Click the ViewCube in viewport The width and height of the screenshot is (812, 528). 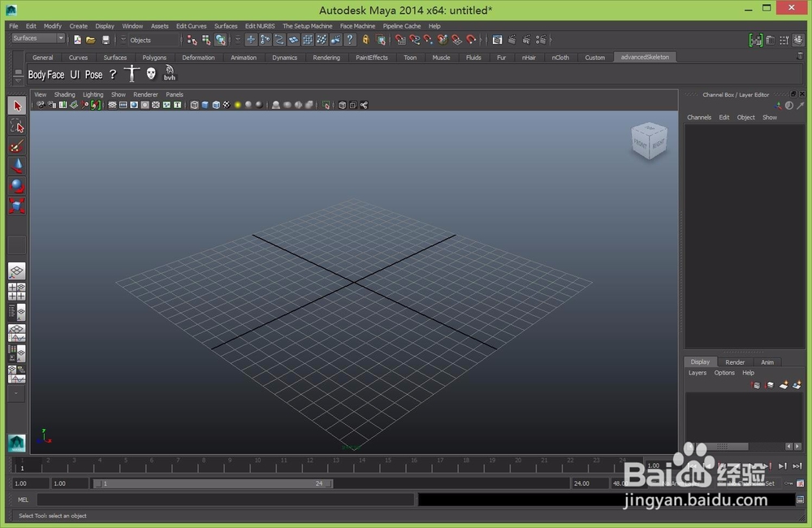pyautogui.click(x=649, y=141)
